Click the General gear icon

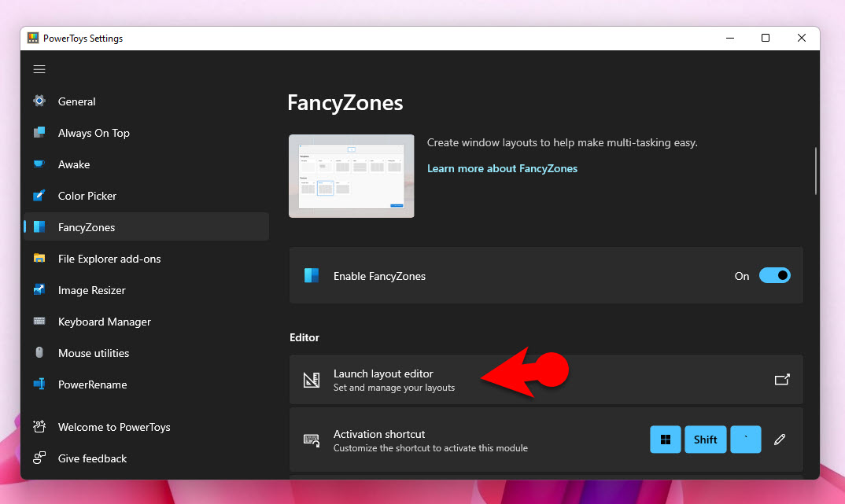(39, 101)
